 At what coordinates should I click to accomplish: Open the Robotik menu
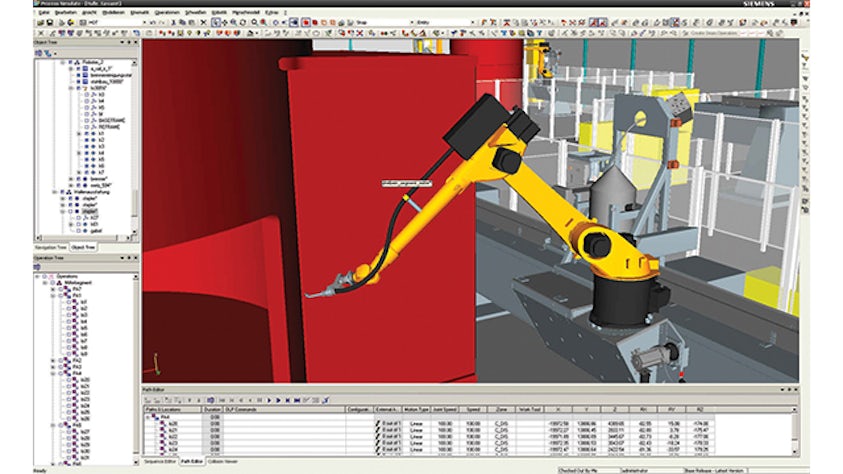(219, 12)
